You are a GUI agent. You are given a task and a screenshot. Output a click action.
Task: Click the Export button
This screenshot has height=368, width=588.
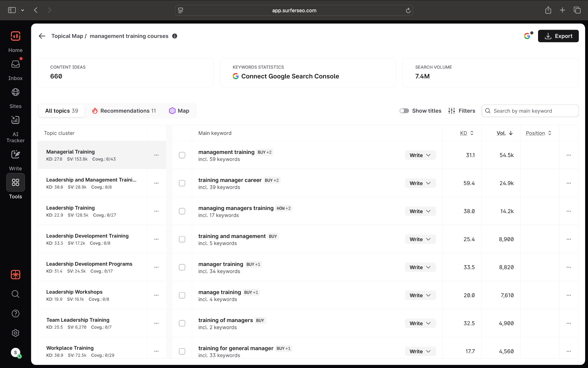click(x=558, y=36)
